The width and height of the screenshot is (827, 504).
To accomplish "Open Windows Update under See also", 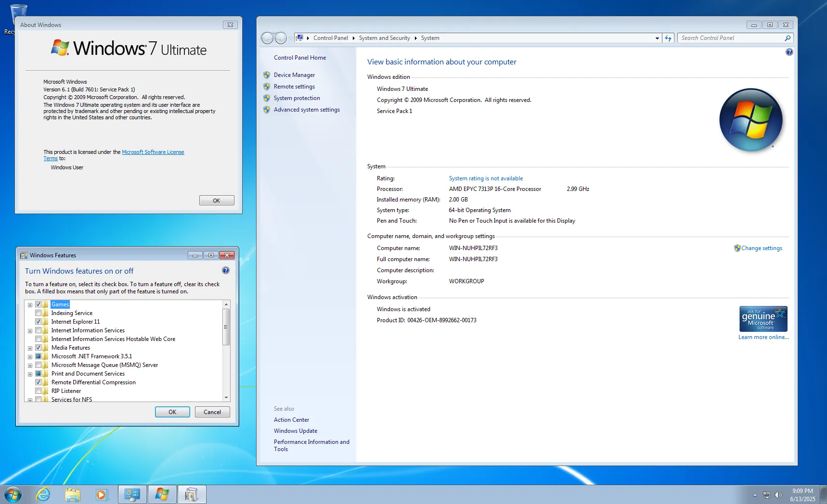I will 296,431.
